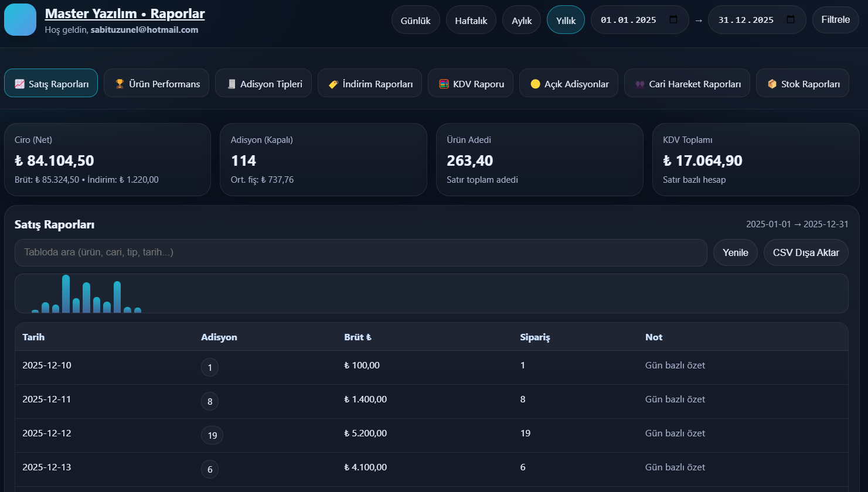The image size is (868, 492).
Task: Click the ₺ 5.200,00 gross amount cell
Action: click(365, 433)
